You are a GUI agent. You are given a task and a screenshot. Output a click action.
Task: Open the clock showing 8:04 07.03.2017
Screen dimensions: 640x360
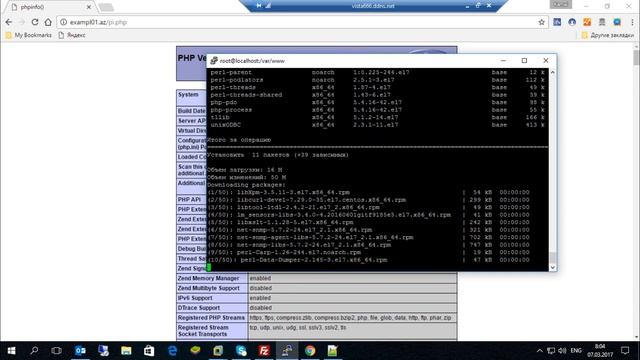tap(600, 350)
